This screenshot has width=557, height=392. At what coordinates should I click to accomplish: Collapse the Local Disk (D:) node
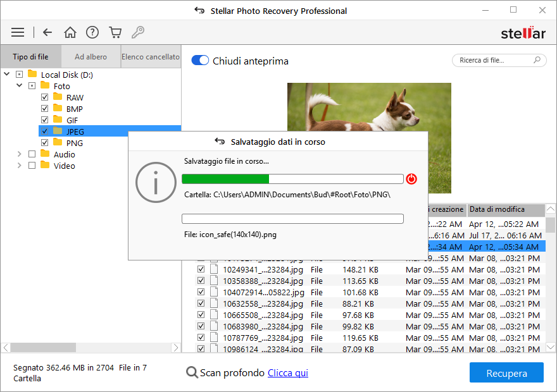click(7, 75)
